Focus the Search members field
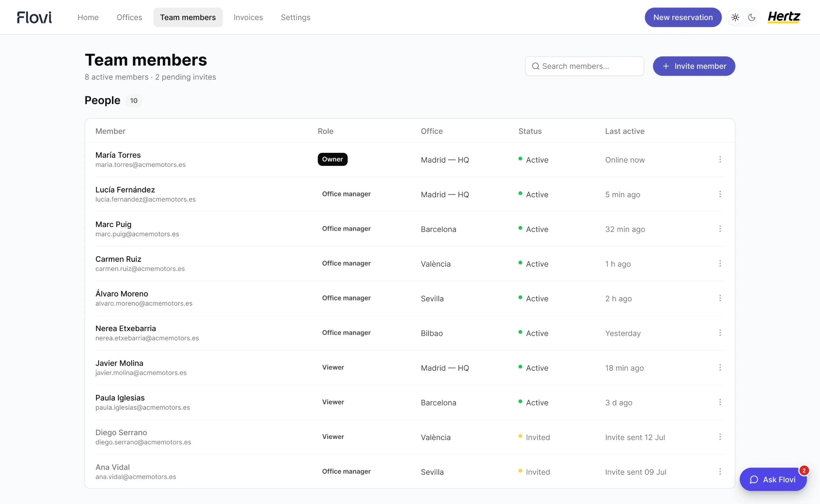This screenshot has height=504, width=820. point(584,66)
